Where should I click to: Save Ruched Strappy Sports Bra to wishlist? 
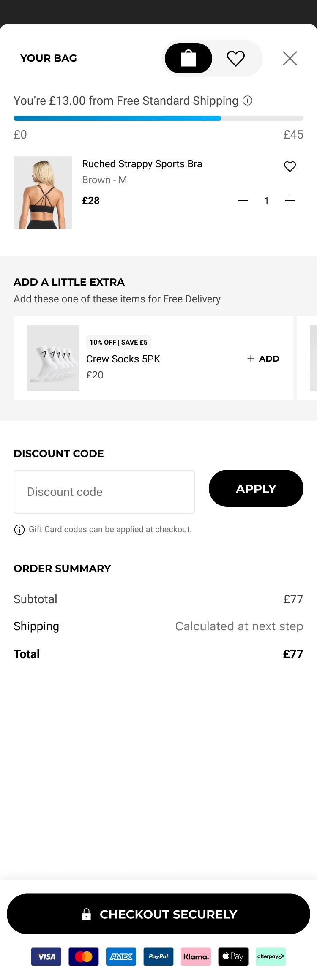(x=290, y=167)
